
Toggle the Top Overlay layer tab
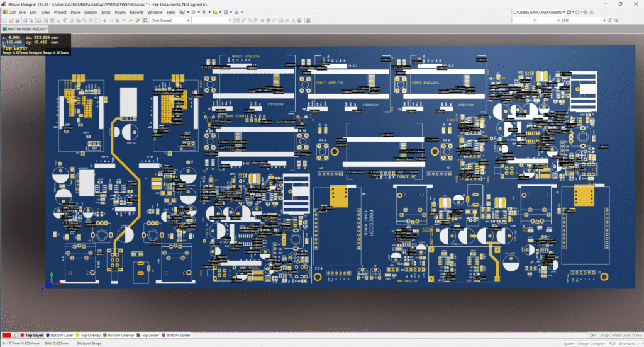coord(91,336)
